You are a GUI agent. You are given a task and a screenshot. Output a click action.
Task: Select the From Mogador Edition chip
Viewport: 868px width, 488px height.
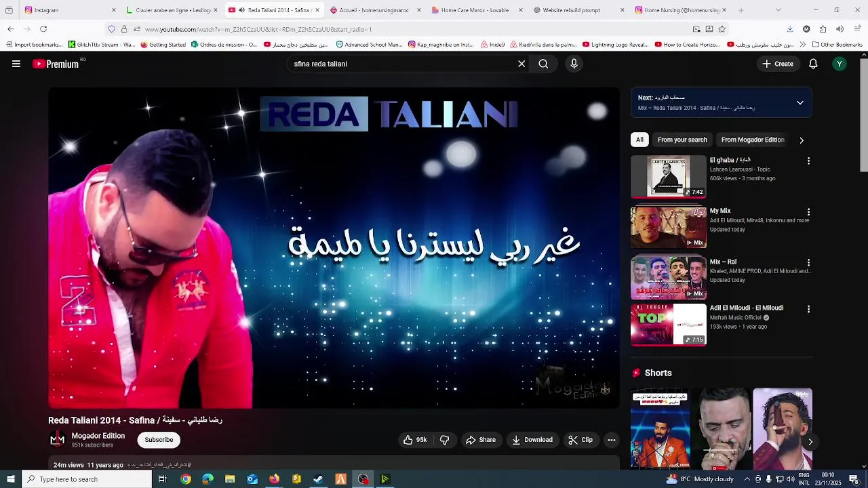tap(753, 140)
